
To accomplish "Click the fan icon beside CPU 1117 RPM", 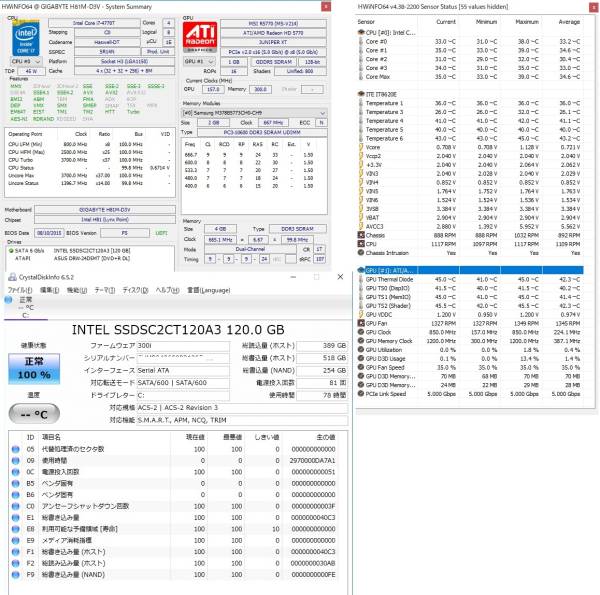I will click(360, 244).
